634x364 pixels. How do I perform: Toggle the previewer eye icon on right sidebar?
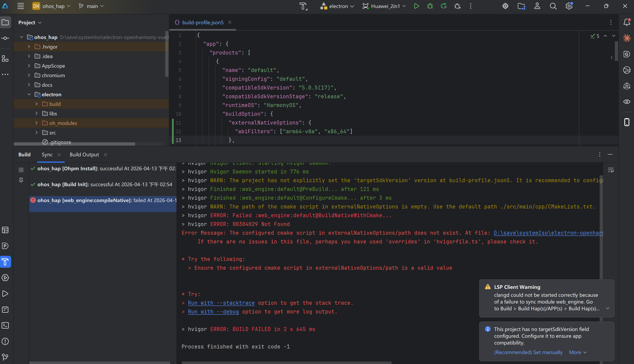pyautogui.click(x=626, y=101)
